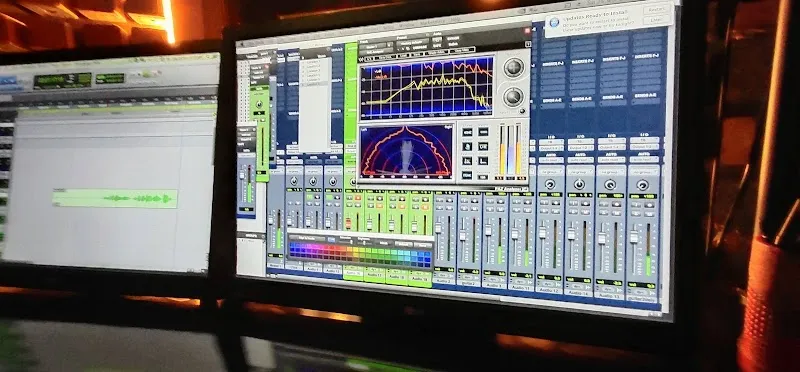Click the pan knob in the green floating fader window

pyautogui.click(x=259, y=104)
